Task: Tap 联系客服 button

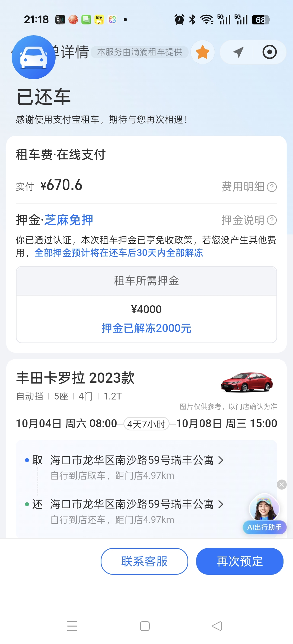Action: 144,561
